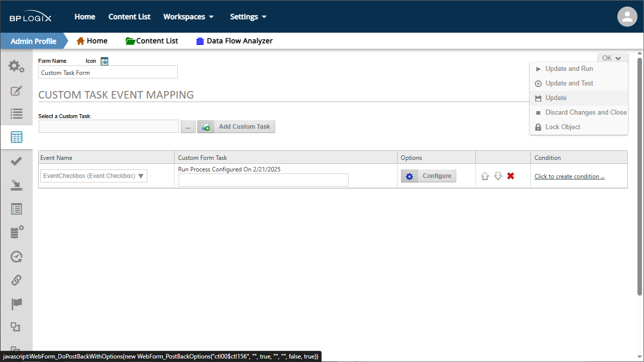The width and height of the screenshot is (644, 362).
Task: Click the Custom Task Event Mapping heading
Action: (116, 95)
